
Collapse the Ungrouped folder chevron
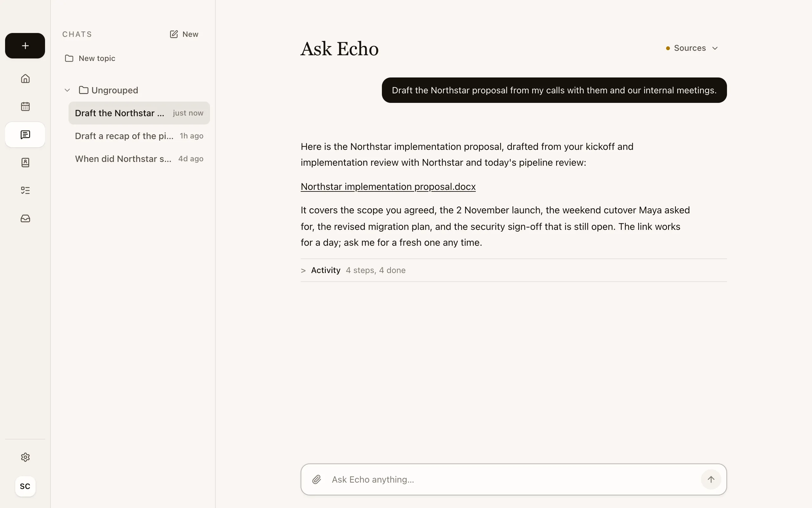coord(67,90)
